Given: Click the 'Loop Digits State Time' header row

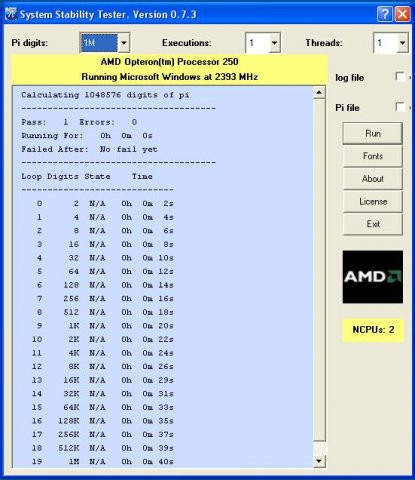Looking at the screenshot, I should pyautogui.click(x=87, y=177).
